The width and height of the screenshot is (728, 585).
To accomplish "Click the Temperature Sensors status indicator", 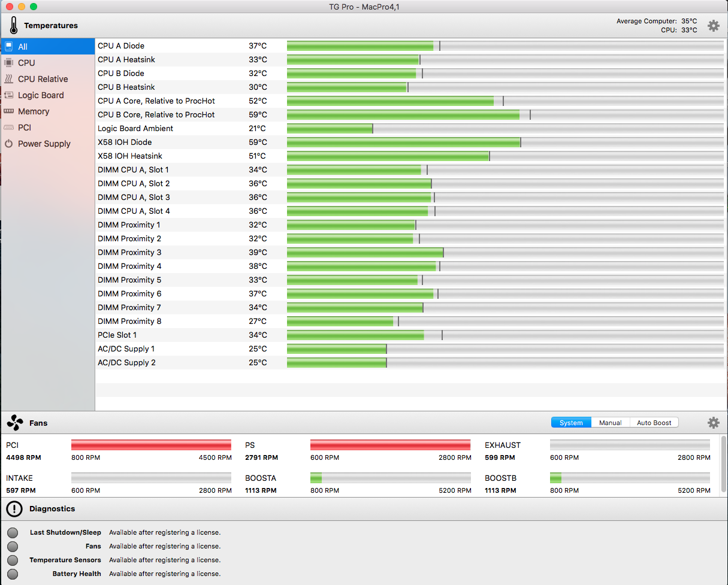I will pyautogui.click(x=13, y=560).
